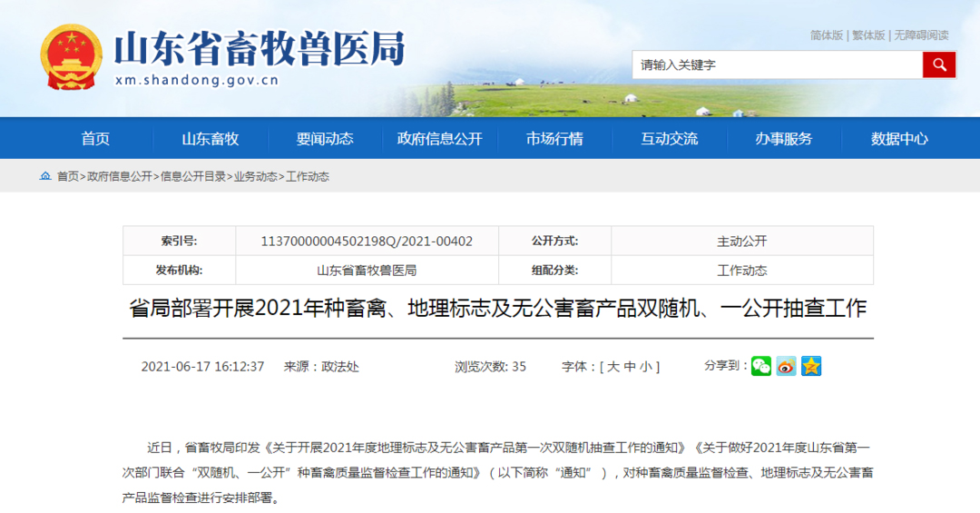
Task: Switch to 繁体版 language link
Action: pos(868,35)
